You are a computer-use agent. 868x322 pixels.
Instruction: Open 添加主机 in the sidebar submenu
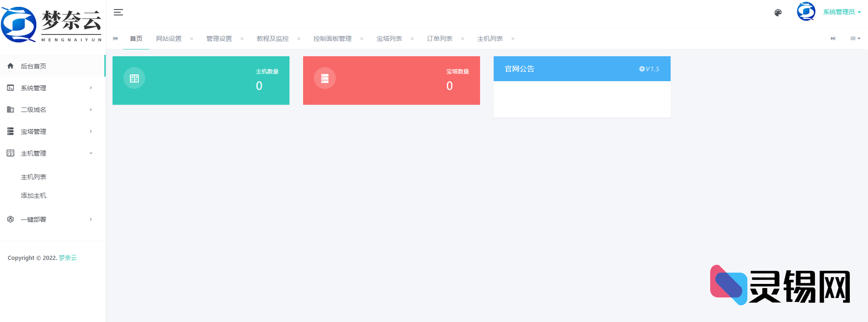(34, 195)
